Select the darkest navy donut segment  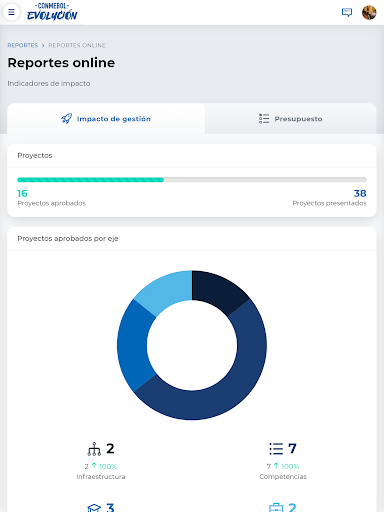point(219,291)
